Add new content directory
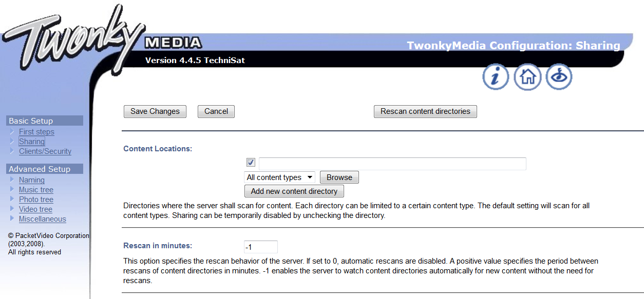The image size is (644, 299). [294, 191]
